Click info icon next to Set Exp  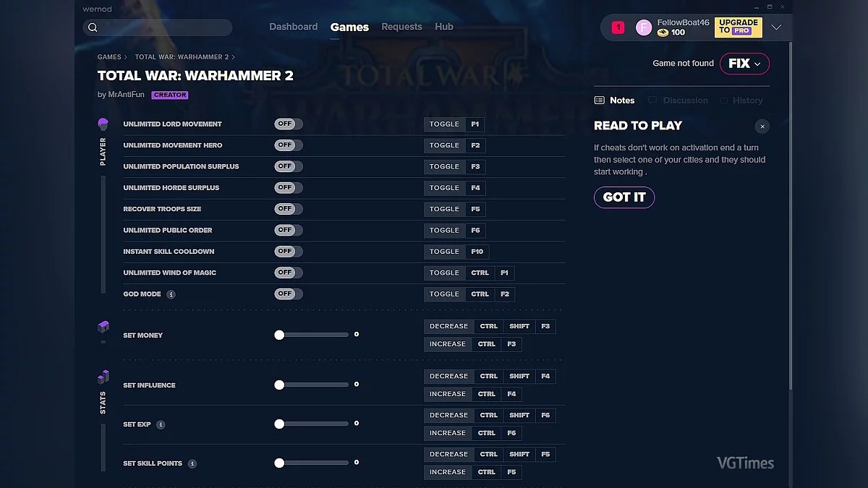point(161,424)
